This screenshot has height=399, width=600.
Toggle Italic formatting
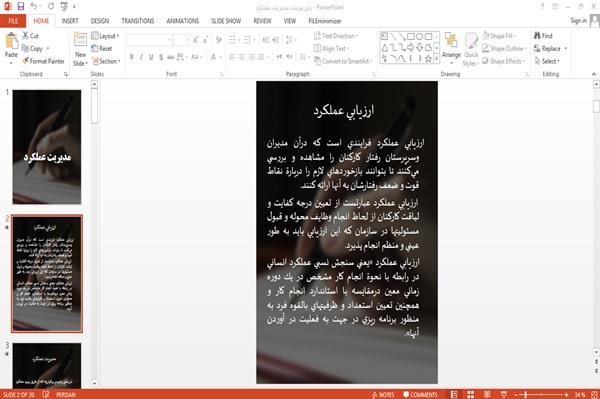[141, 57]
